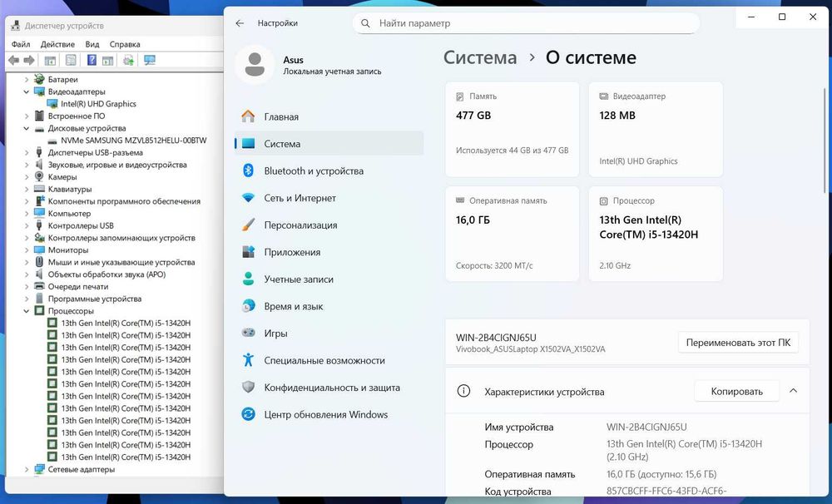The height and width of the screenshot is (504, 832).
Task: Open Сеть и Интернет settings
Action: (x=329, y=198)
